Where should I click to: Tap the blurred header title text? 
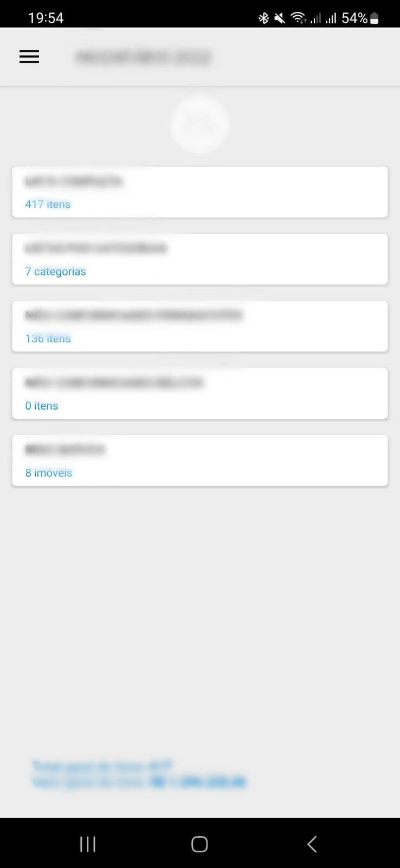[143, 57]
